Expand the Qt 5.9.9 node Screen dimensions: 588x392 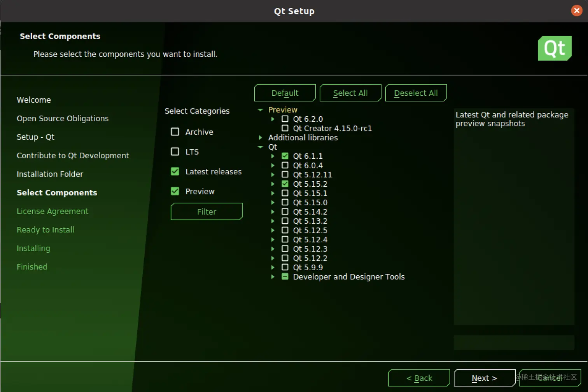point(273,267)
